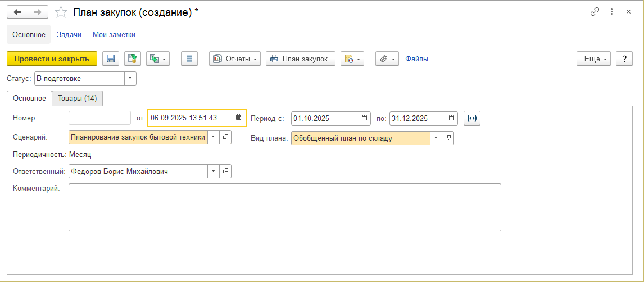This screenshot has width=644, height=282.
Task: Open calendar picker for document date
Action: click(x=239, y=118)
